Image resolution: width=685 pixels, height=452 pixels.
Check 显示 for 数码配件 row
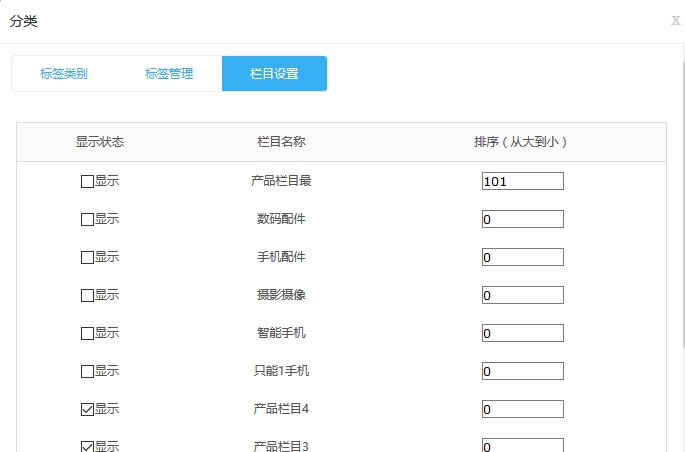tap(87, 219)
